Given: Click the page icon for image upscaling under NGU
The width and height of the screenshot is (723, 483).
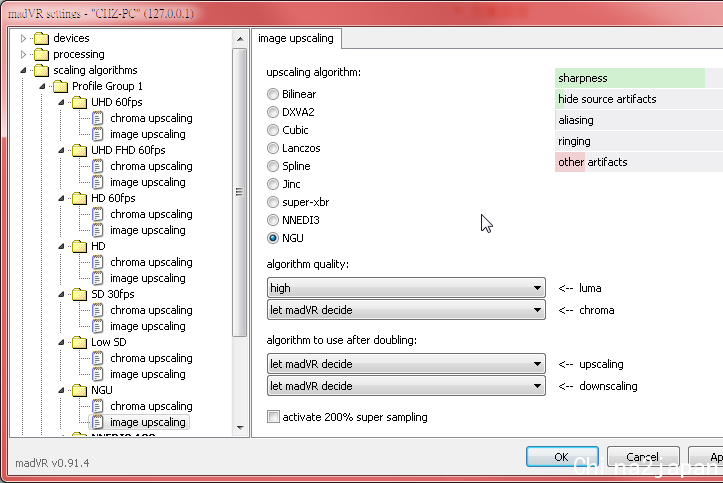Looking at the screenshot, I should [x=98, y=422].
